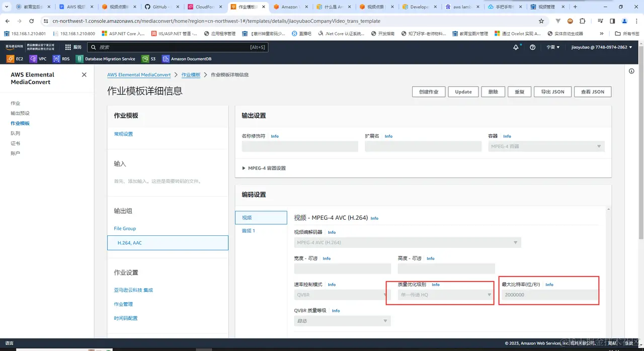Expand MPEG-4 容器设置 section
Image resolution: width=644 pixels, height=351 pixels.
(264, 168)
